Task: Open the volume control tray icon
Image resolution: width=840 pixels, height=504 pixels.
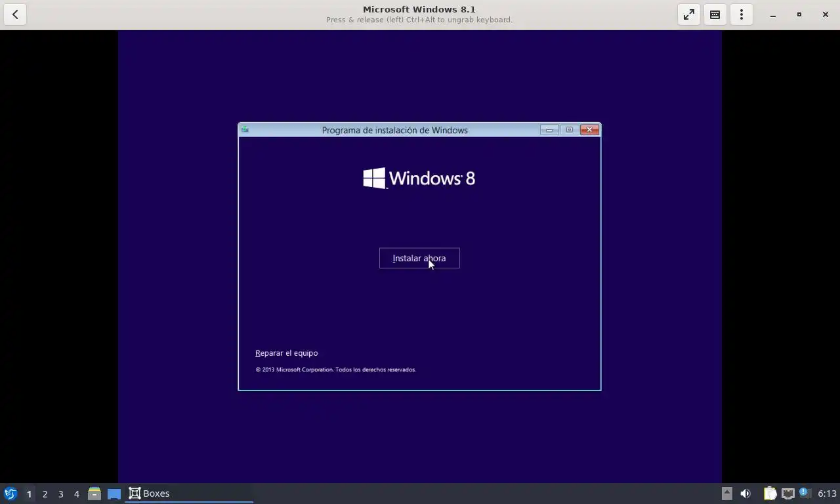Action: [745, 493]
